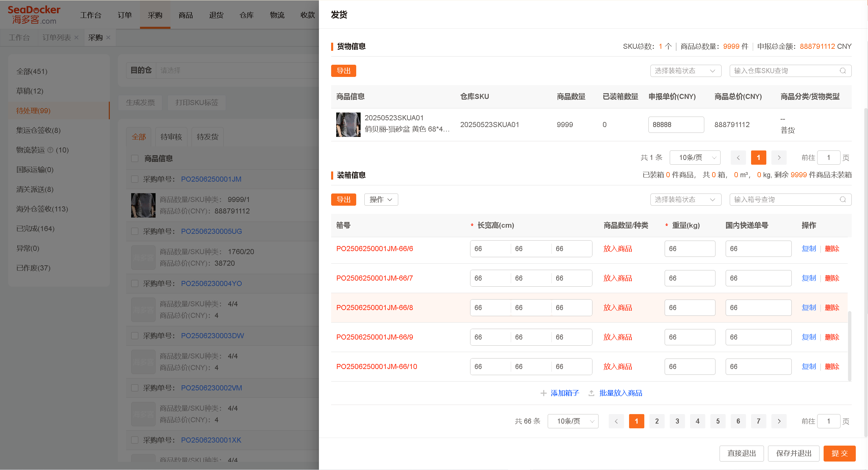868x470 pixels.
Task: Click the SeaDocker logo
Action: point(34,15)
